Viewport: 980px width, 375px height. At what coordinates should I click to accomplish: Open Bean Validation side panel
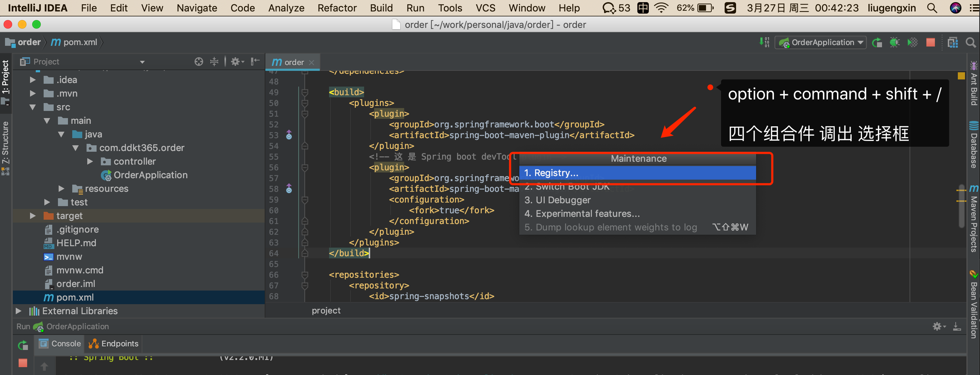(x=974, y=304)
